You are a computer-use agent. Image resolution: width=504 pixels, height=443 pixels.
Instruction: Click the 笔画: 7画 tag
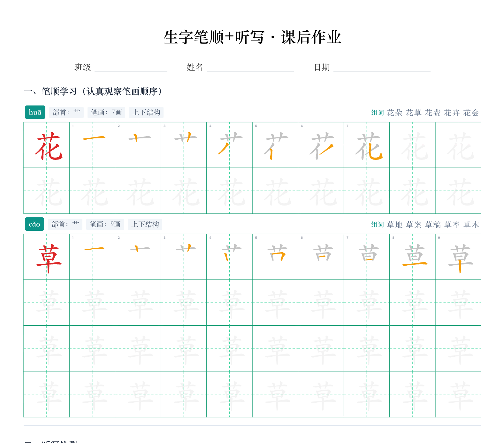click(x=106, y=113)
